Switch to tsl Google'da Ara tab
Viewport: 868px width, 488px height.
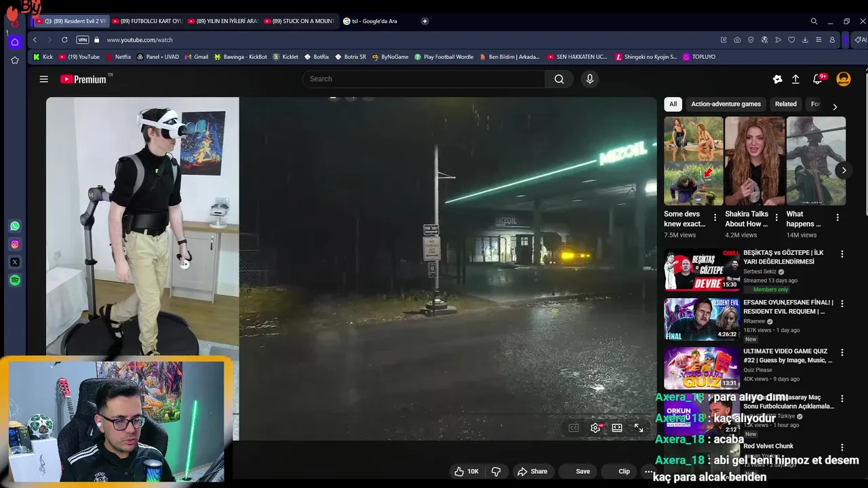pyautogui.click(x=376, y=21)
